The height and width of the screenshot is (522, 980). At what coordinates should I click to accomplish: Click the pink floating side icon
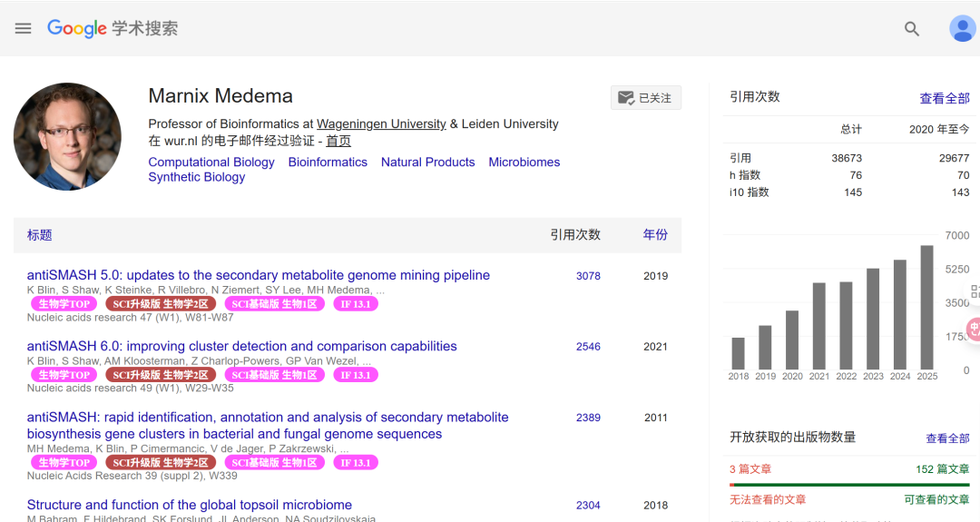(973, 329)
